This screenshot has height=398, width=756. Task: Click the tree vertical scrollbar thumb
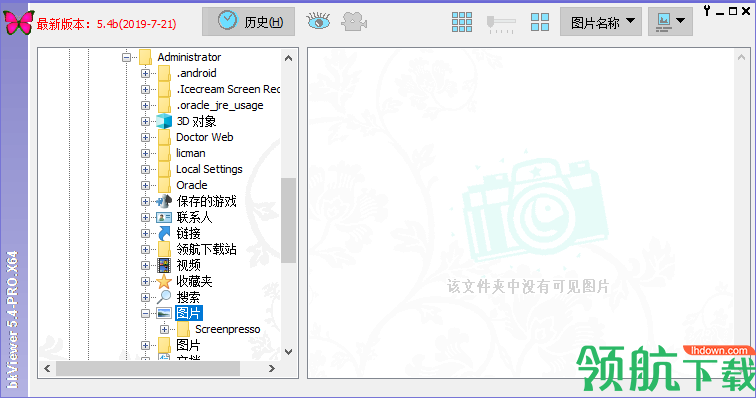pyautogui.click(x=288, y=220)
